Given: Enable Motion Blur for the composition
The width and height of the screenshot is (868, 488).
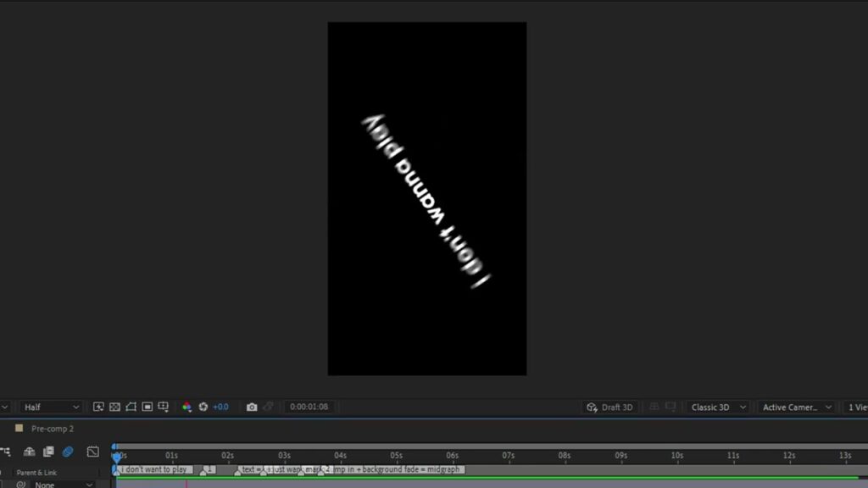Looking at the screenshot, I should pos(68,451).
